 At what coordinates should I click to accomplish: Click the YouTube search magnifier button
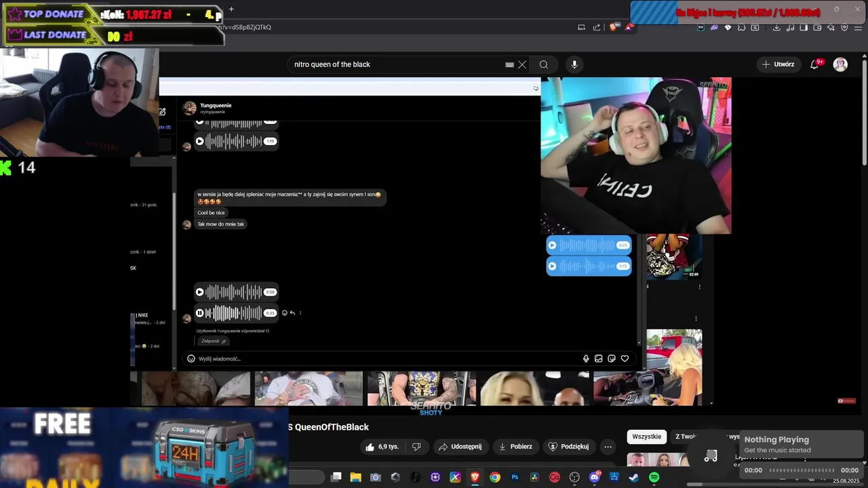544,64
